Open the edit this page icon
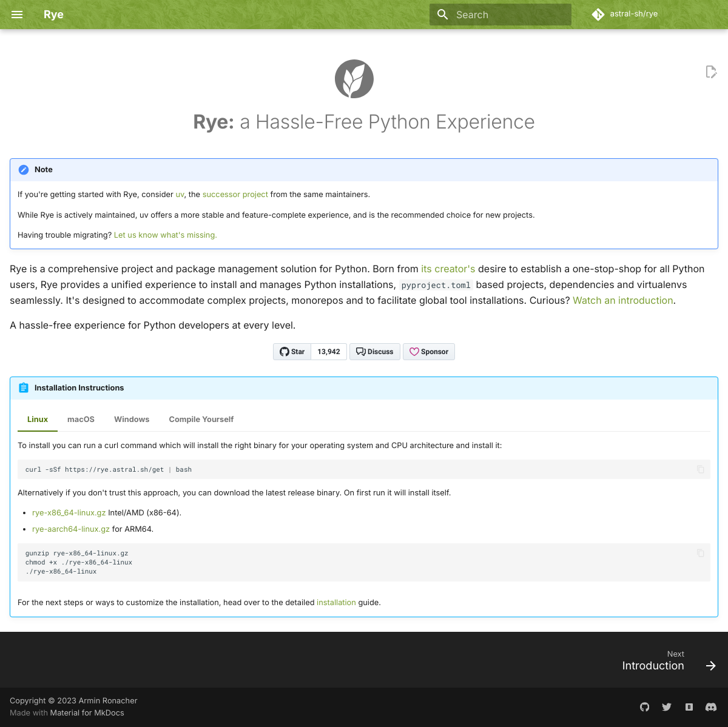Screen dimensions: 728x727 tap(711, 72)
